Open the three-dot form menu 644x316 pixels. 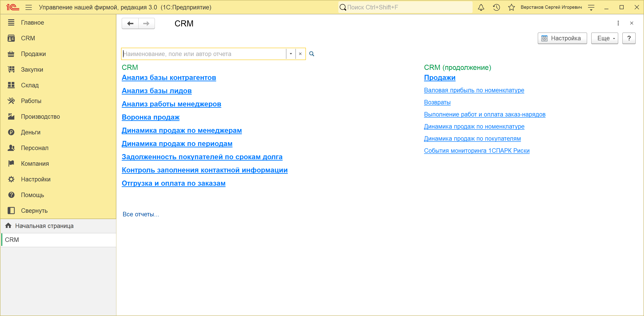(x=618, y=23)
